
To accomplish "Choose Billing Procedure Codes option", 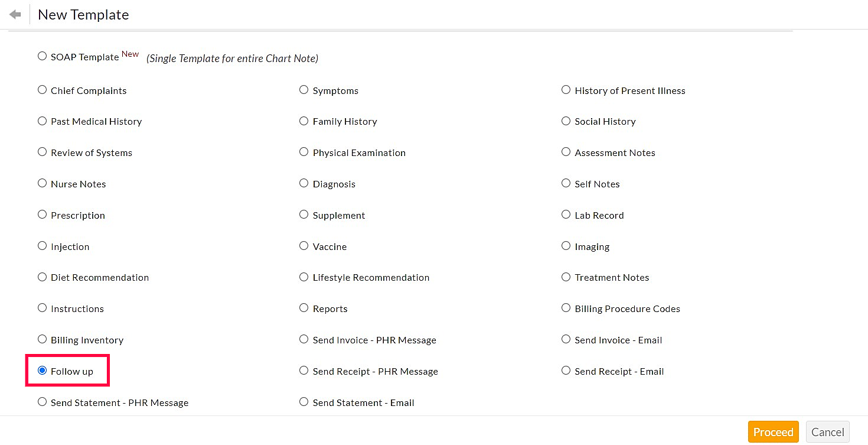I will [x=566, y=308].
